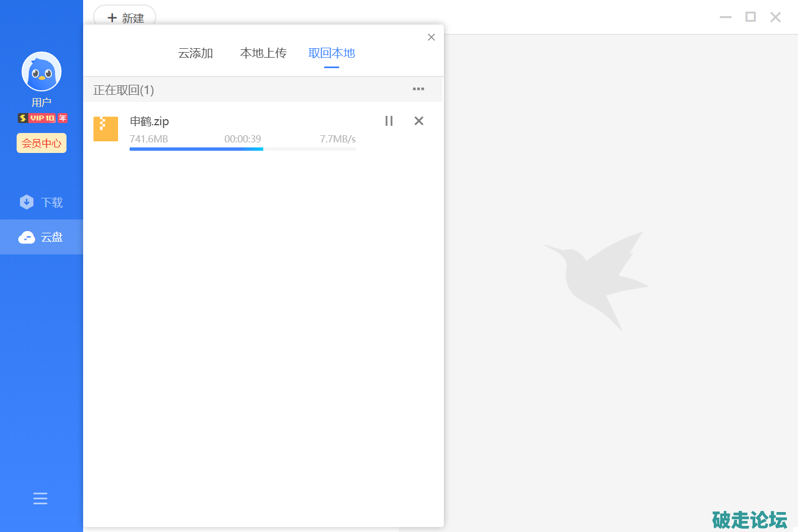Select the 取回本地 tab
The image size is (798, 532).
click(331, 53)
